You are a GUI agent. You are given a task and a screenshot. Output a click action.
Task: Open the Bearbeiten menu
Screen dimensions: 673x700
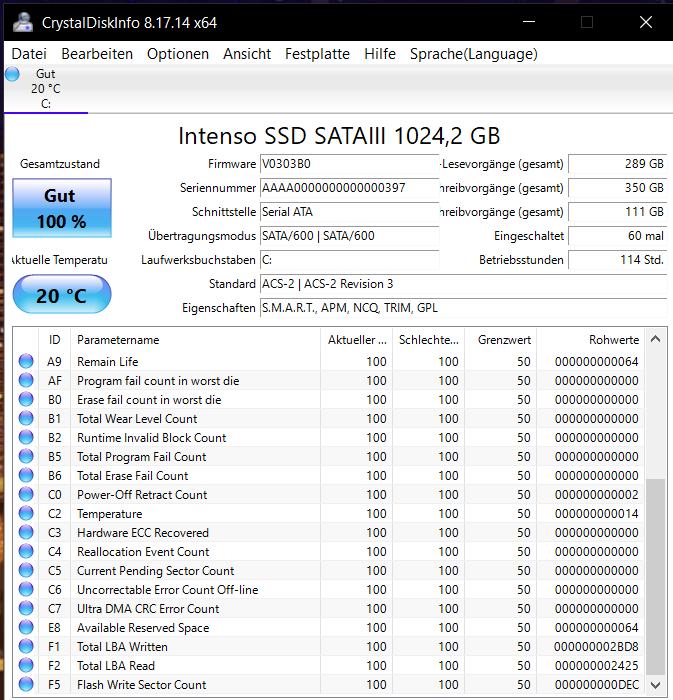click(x=97, y=54)
